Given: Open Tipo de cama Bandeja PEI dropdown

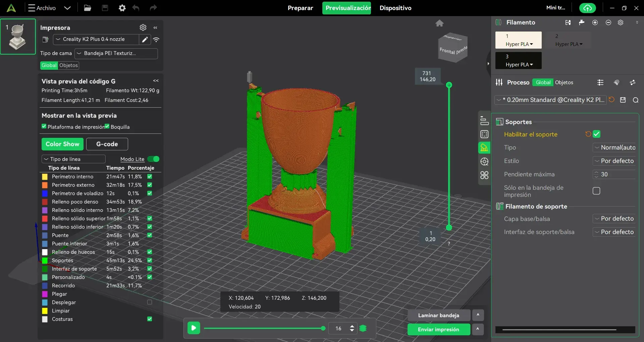Looking at the screenshot, I should point(116,53).
